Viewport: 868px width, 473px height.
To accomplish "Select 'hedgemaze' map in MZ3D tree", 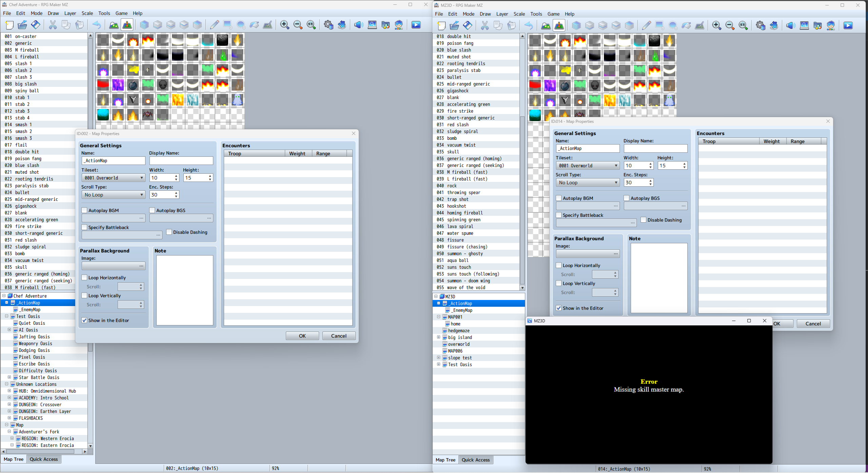I will tap(458, 330).
